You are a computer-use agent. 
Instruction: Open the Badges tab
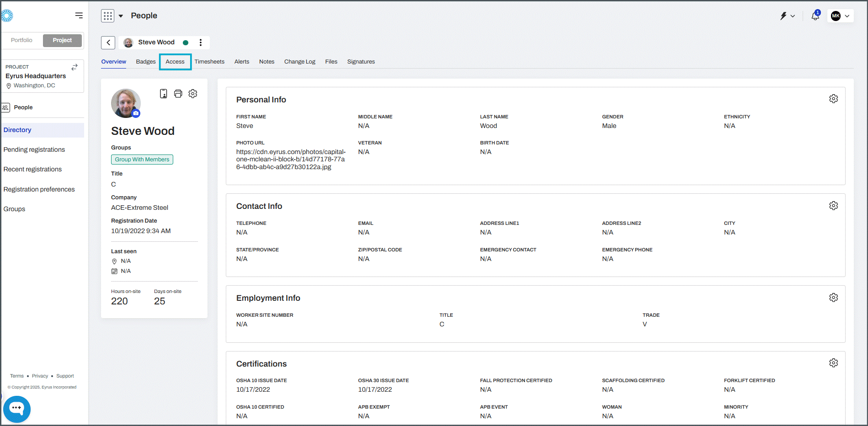(x=146, y=62)
